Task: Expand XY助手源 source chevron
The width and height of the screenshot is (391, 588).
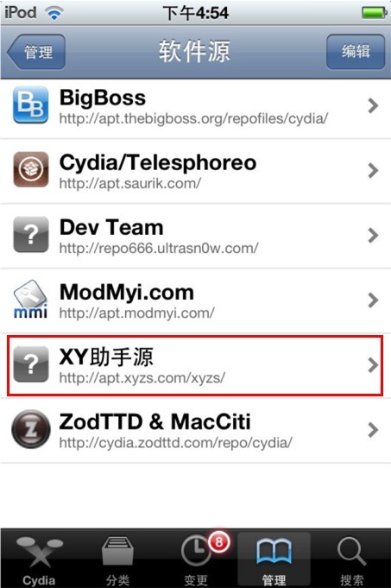Action: [x=373, y=365]
